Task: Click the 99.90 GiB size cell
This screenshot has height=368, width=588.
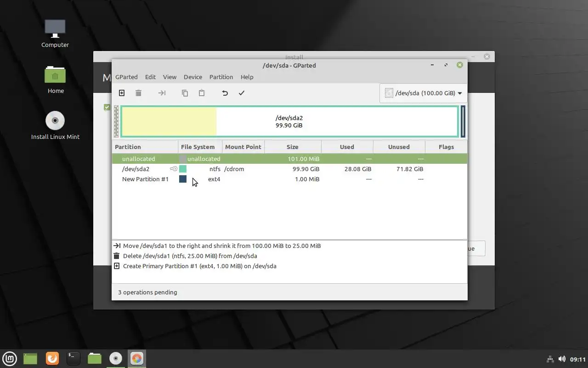Action: 306,169
